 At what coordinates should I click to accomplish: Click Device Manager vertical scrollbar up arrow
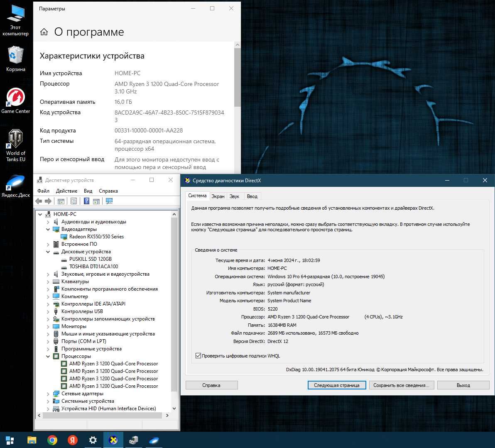(x=174, y=214)
